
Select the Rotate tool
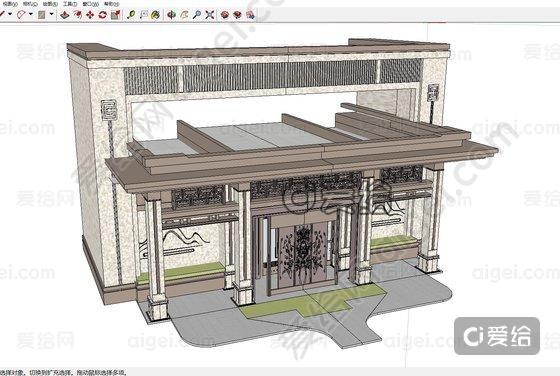pyautogui.click(x=102, y=15)
